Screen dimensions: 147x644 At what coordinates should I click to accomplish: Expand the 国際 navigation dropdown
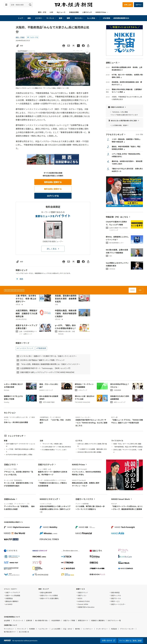[x=69, y=18]
